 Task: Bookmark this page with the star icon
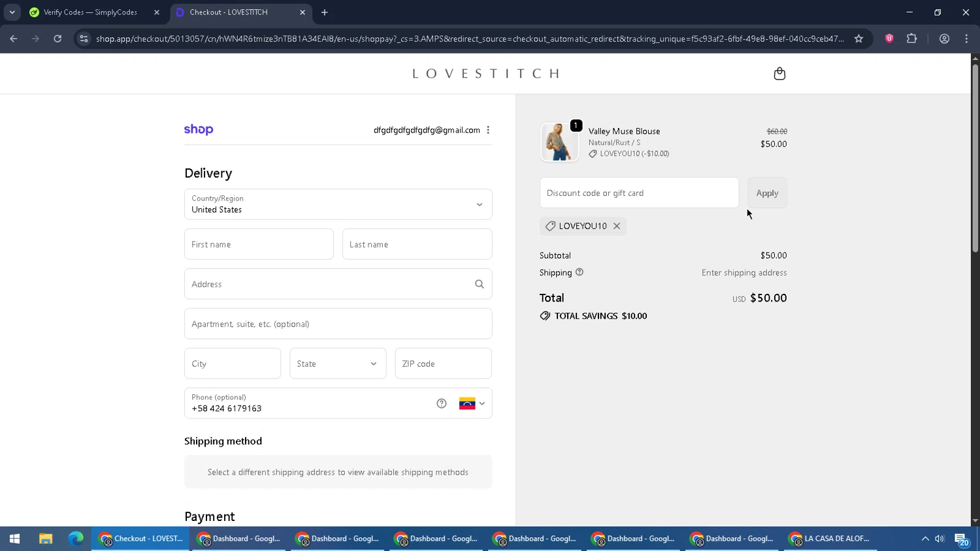pos(858,39)
